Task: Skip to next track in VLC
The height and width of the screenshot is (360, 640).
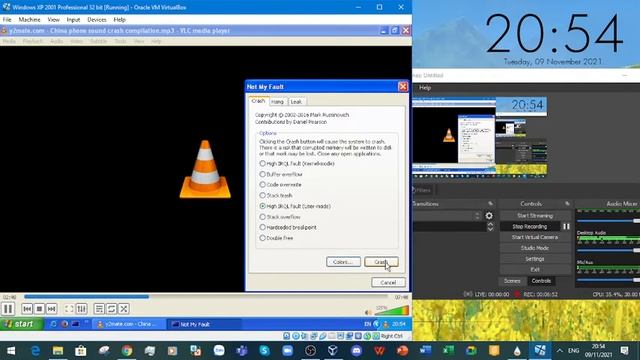Action: pyautogui.click(x=51, y=309)
